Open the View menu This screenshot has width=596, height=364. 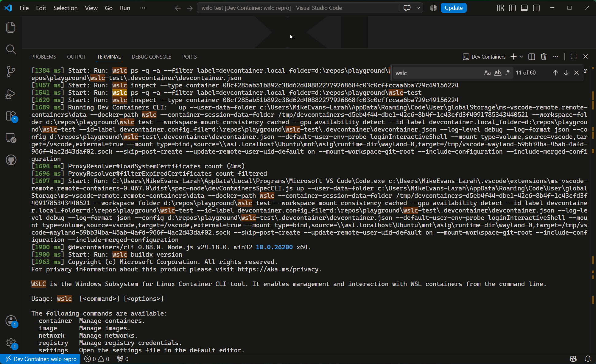(91, 8)
